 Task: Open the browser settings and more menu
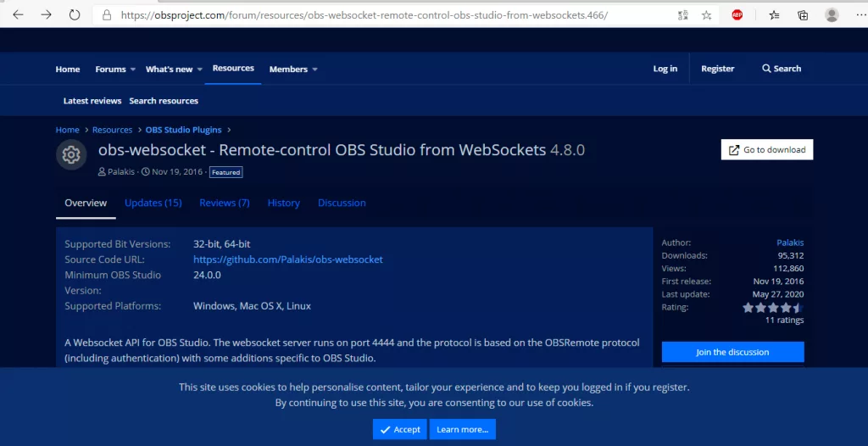pos(860,15)
